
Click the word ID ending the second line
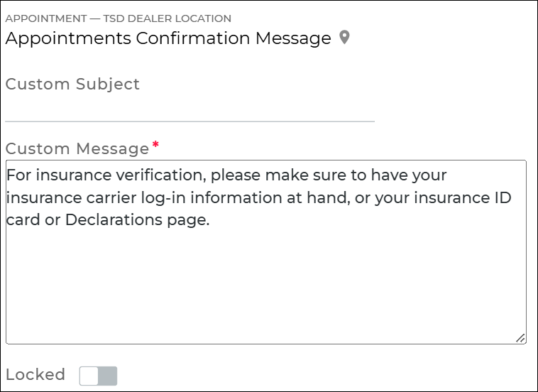[502, 197]
